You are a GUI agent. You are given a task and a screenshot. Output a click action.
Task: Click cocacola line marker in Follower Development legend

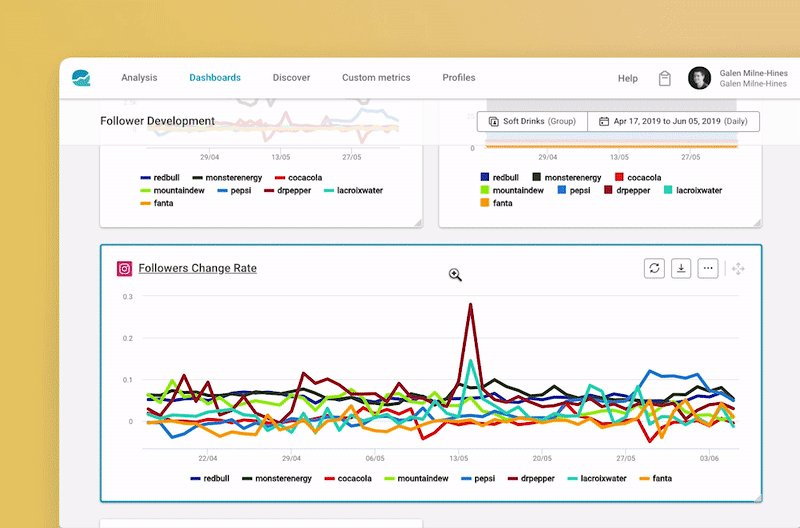click(280, 178)
